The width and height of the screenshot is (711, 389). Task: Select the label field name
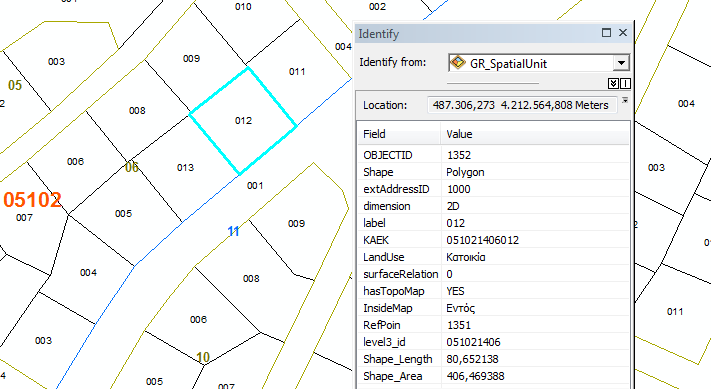374,223
